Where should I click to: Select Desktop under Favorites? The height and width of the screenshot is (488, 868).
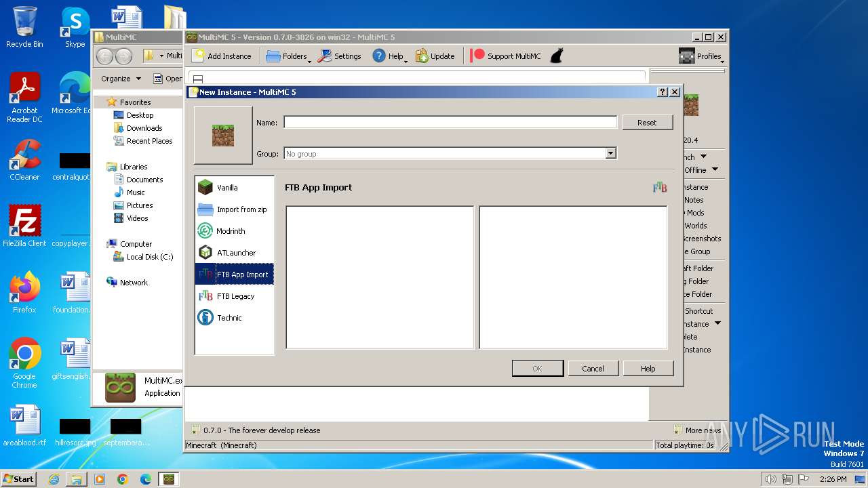pyautogui.click(x=140, y=115)
